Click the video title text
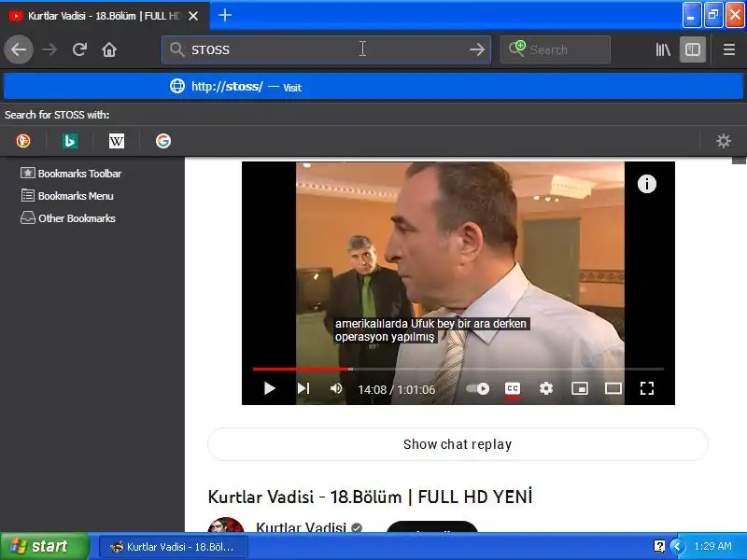Screen dimensions: 747x560 click(x=370, y=497)
